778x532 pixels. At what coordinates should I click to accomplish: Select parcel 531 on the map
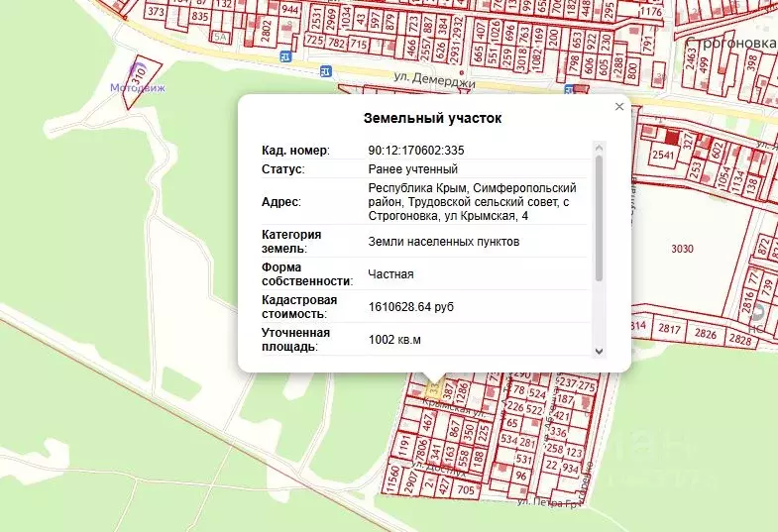point(524,459)
